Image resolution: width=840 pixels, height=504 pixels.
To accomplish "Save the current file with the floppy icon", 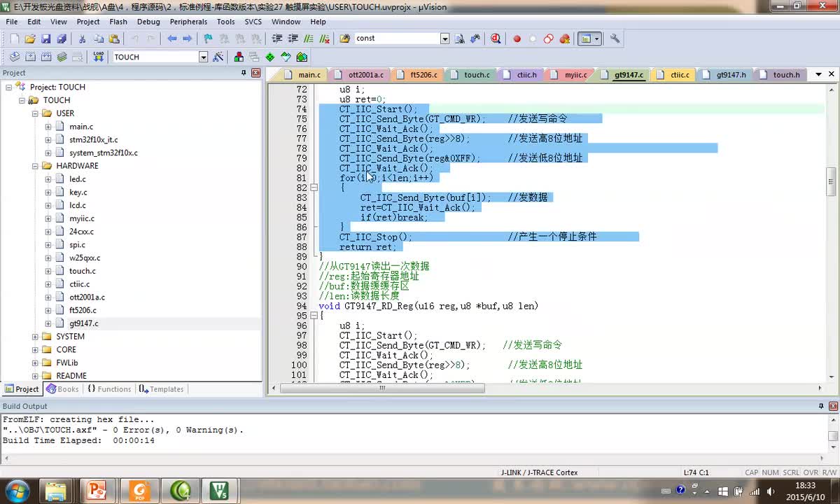I will pyautogui.click(x=45, y=38).
